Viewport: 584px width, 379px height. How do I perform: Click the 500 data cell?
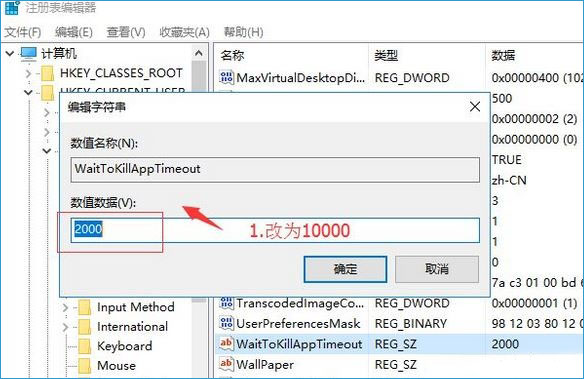(502, 99)
